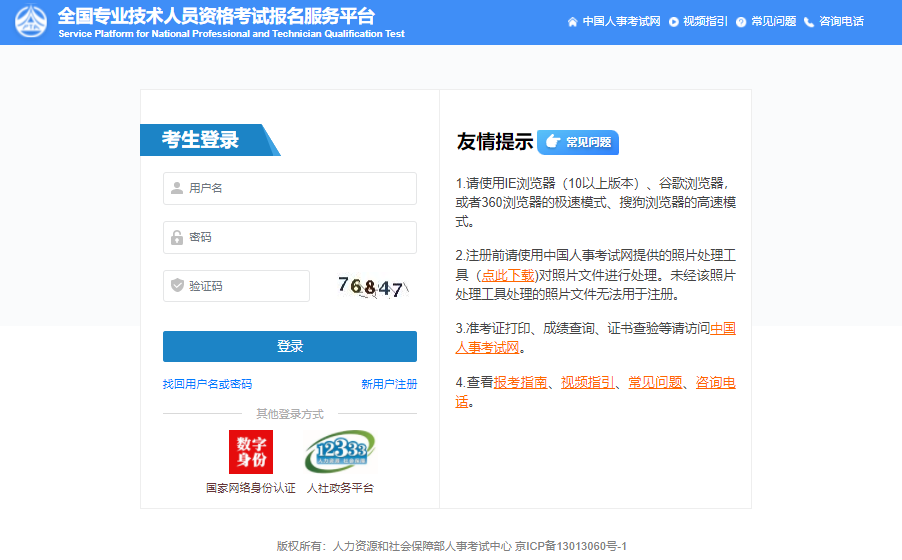Click the play icon beside 视频指引
Screen dimensions: 902x560
coord(673,22)
